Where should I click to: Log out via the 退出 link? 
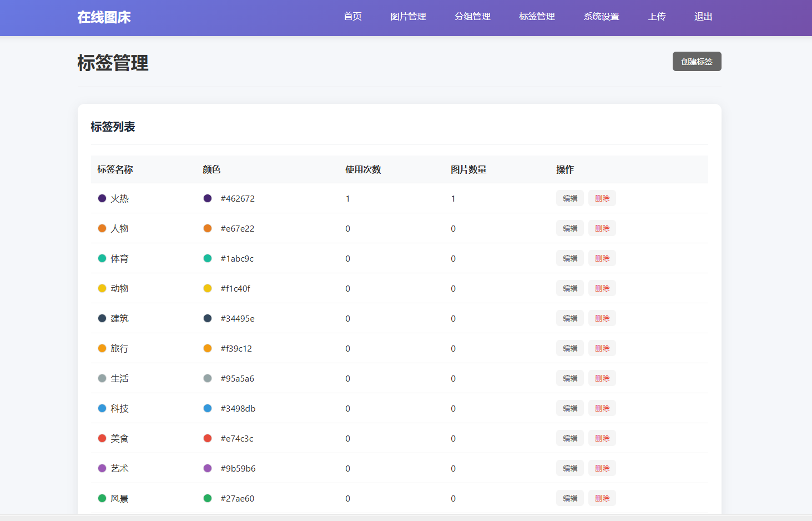point(703,17)
